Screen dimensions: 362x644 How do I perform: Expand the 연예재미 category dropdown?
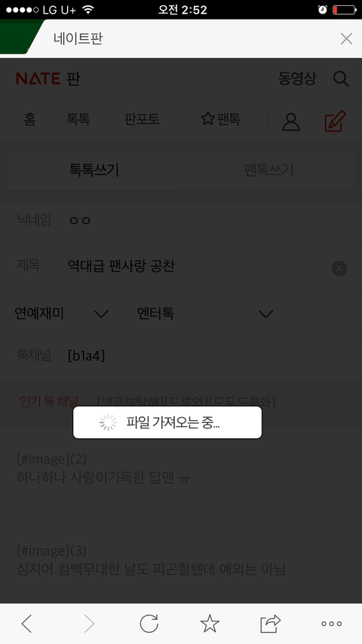(61, 314)
